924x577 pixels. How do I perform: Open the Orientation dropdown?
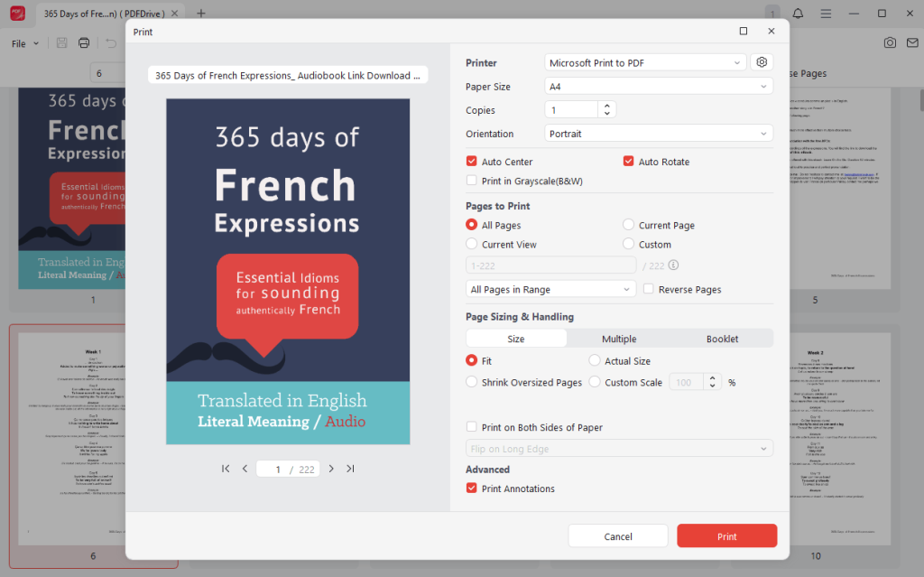click(x=658, y=133)
